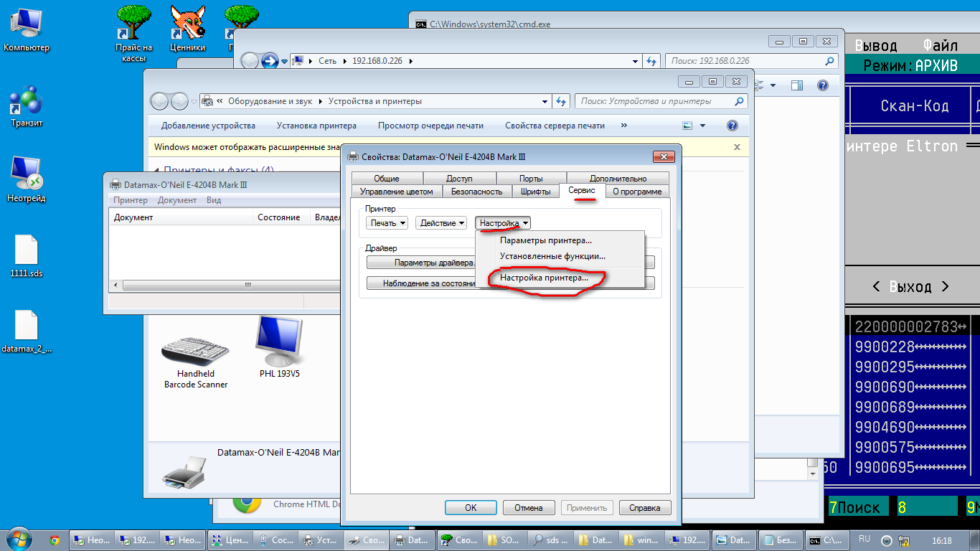The image size is (980, 551).
Task: Click the Справка button
Action: (x=644, y=507)
